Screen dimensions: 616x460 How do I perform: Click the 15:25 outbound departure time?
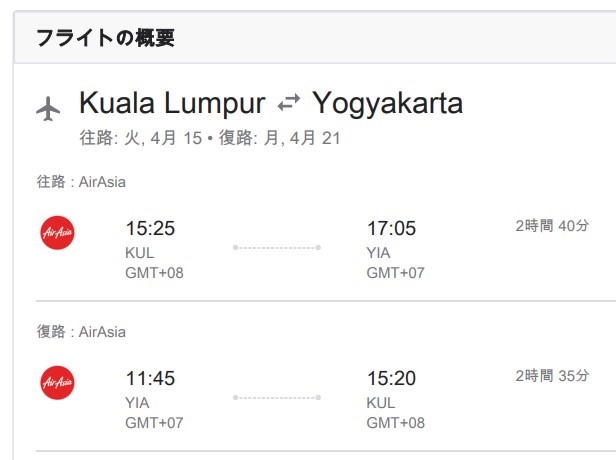click(x=150, y=229)
